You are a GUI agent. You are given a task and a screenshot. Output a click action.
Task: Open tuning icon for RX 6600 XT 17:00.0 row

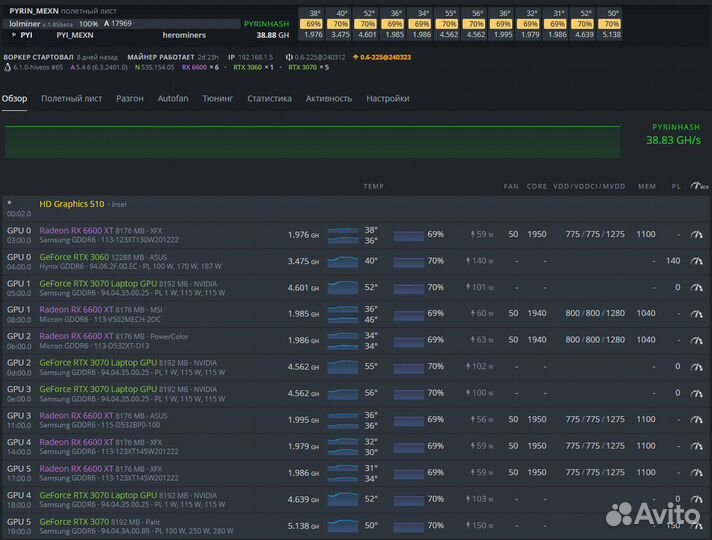696,473
